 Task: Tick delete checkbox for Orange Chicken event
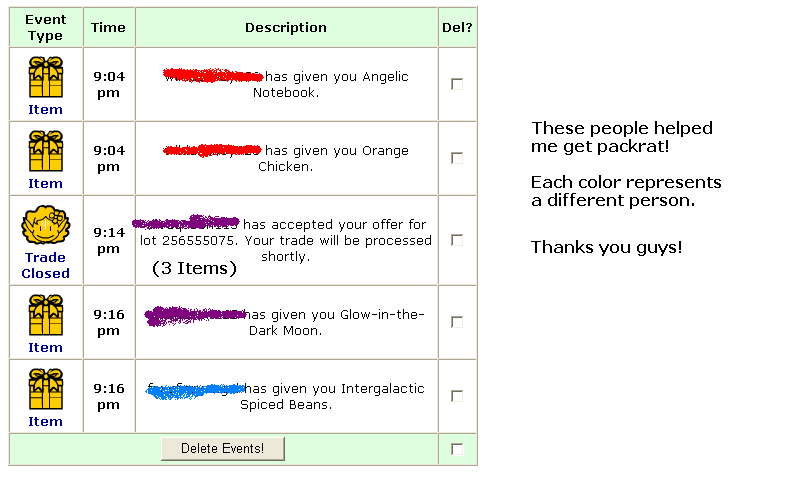click(457, 158)
